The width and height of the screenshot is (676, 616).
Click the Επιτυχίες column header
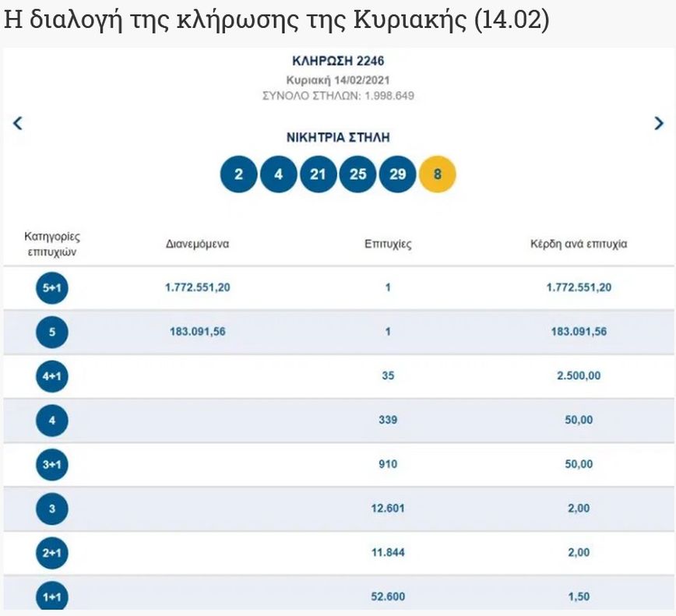tap(388, 244)
